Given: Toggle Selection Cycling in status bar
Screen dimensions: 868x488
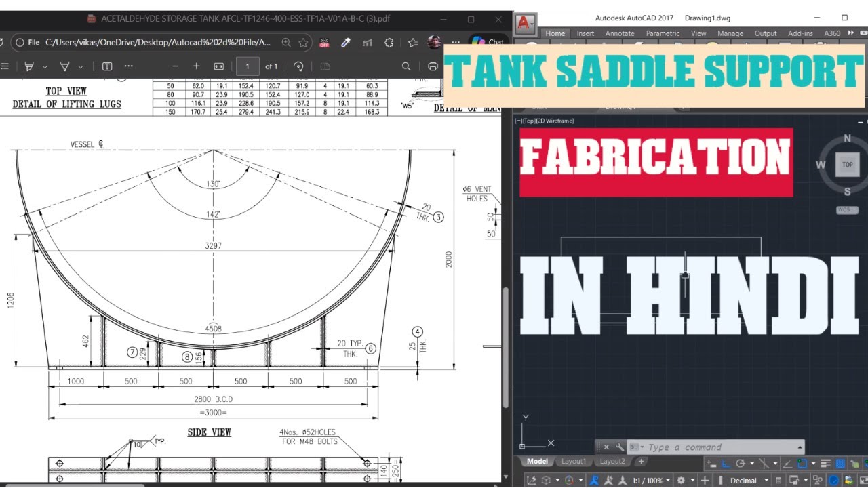Looking at the screenshot, I should point(856,464).
